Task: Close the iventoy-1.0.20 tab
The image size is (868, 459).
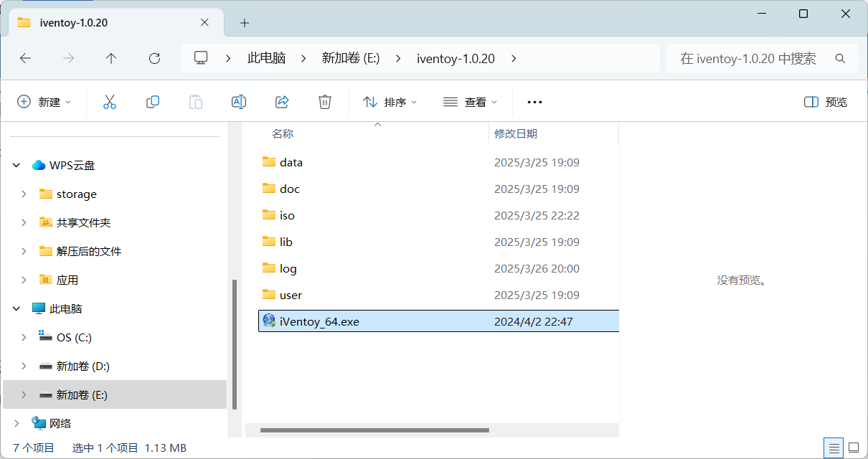Action: (204, 22)
